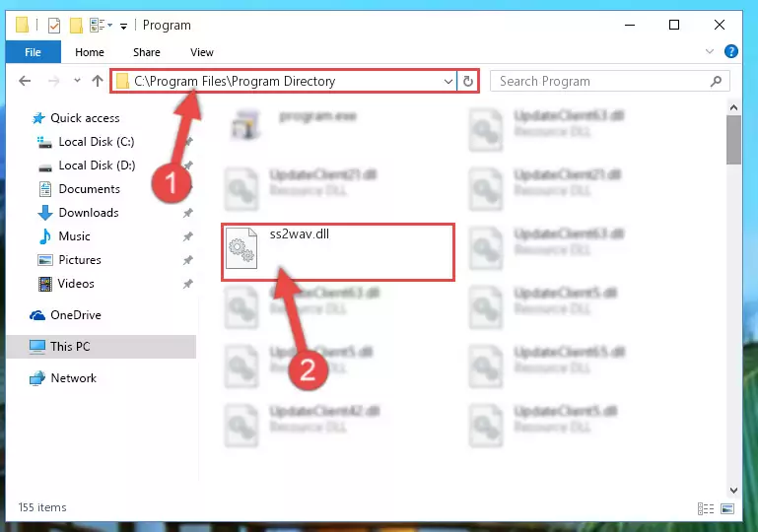This screenshot has width=758, height=532.
Task: Close the Program window
Action: tap(720, 26)
